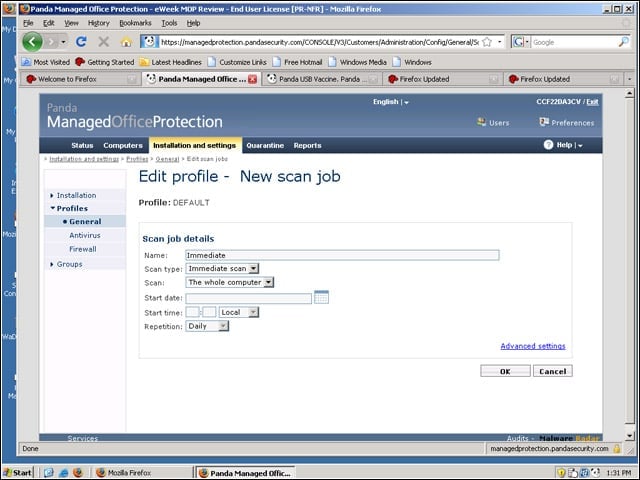Open the calendar picker for Start date
Image resolution: width=640 pixels, height=480 pixels.
pos(321,297)
